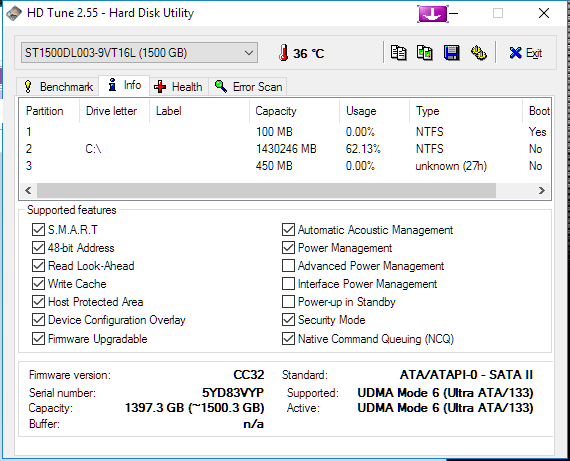Toggle Native Command Queuing (NCQ) checkbox
This screenshot has height=461, width=570.
point(288,339)
